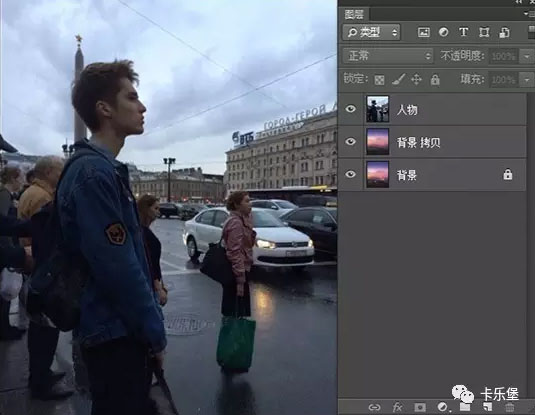The image size is (535, 415).
Task: Toggle visibility of 背景 拷贝 layer
Action: point(350,141)
